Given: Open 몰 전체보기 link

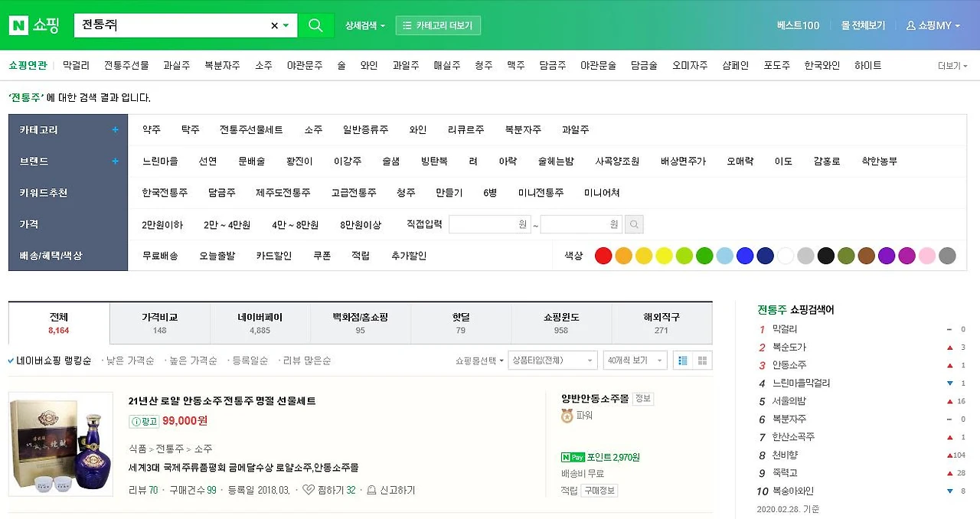Looking at the screenshot, I should (863, 25).
